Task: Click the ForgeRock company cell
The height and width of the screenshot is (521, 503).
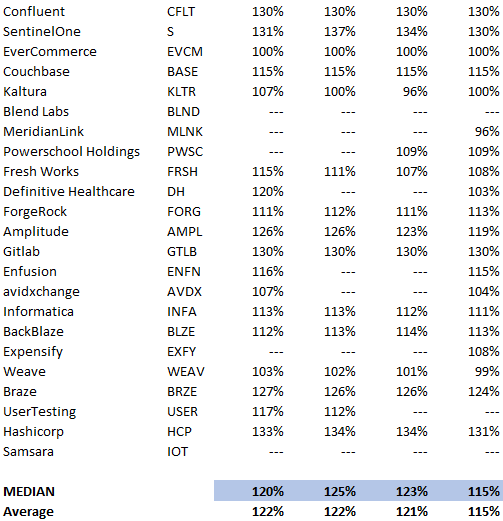Action: point(35,212)
